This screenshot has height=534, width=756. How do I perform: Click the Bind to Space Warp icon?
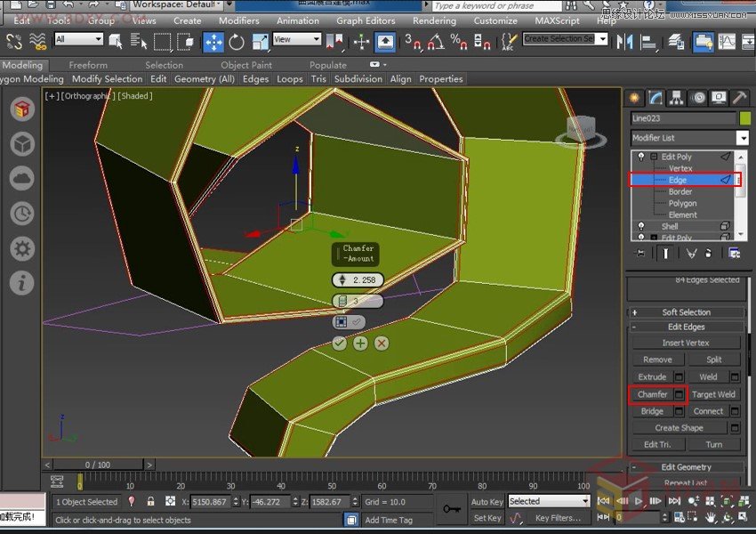point(38,42)
